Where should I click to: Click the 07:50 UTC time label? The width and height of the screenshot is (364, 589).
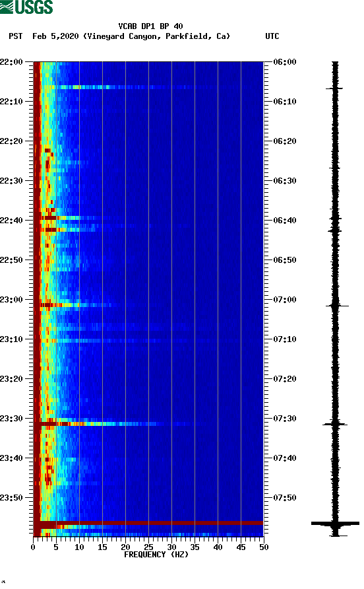[x=285, y=498]
